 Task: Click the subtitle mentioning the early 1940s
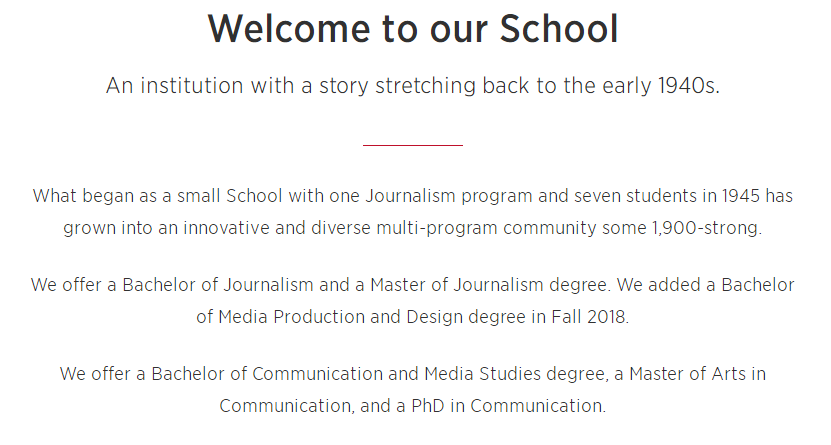tap(413, 86)
